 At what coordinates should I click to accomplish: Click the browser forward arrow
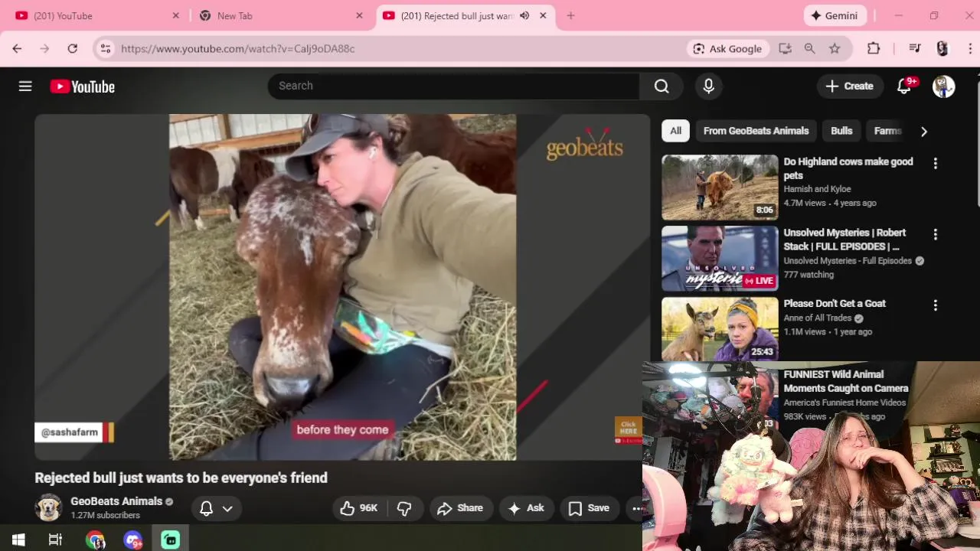tap(44, 48)
